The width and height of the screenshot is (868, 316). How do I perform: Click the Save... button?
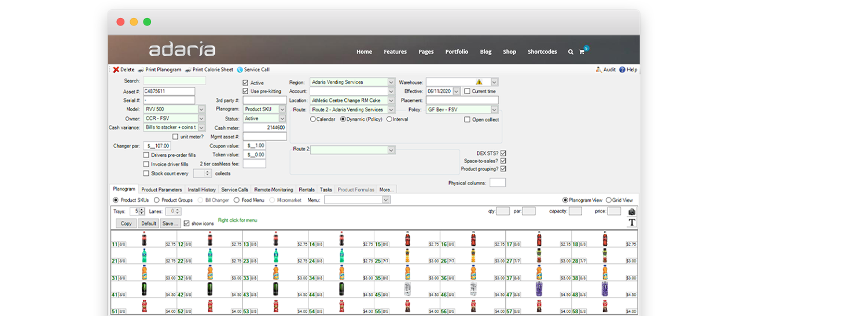[x=170, y=223]
